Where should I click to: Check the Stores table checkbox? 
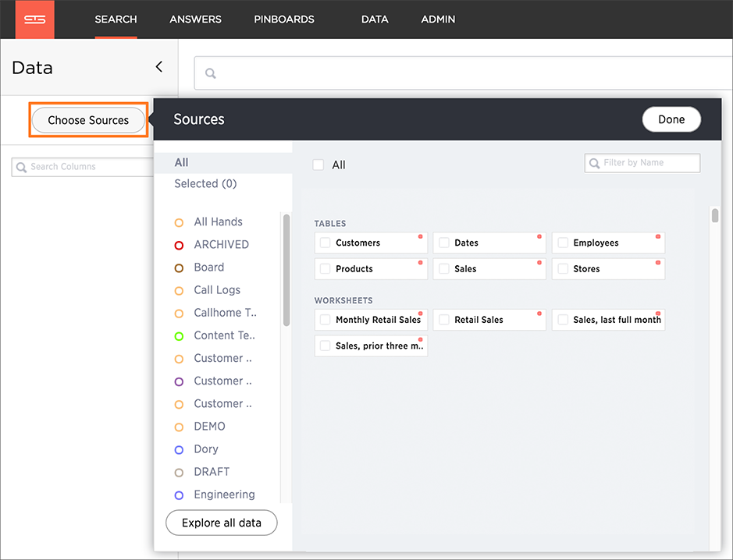[x=563, y=268]
